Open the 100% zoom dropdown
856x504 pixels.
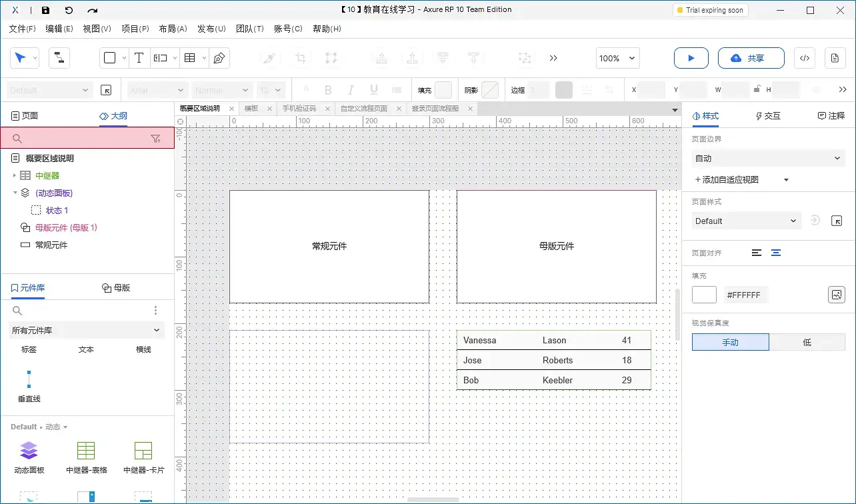(x=617, y=58)
